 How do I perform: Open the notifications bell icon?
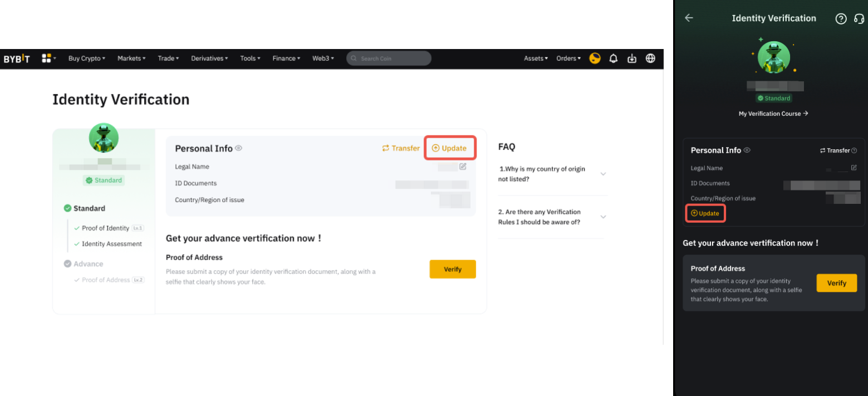(613, 58)
